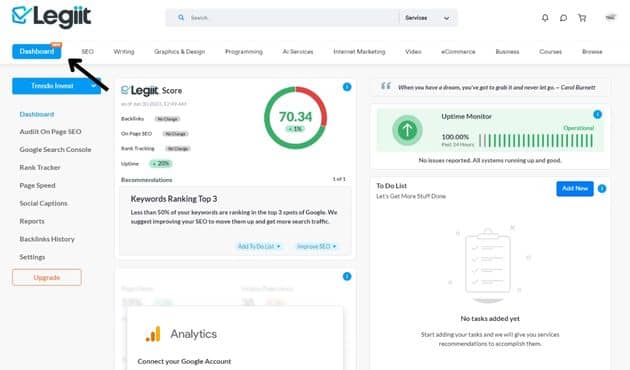Click the 70.34 score gauge ring
Screen dimensions: 630x370
295,118
